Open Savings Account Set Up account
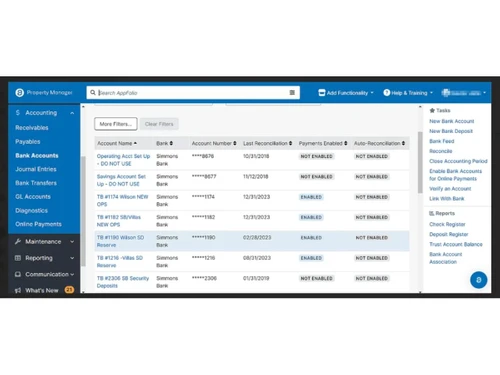The width and height of the screenshot is (500, 375). point(121,180)
